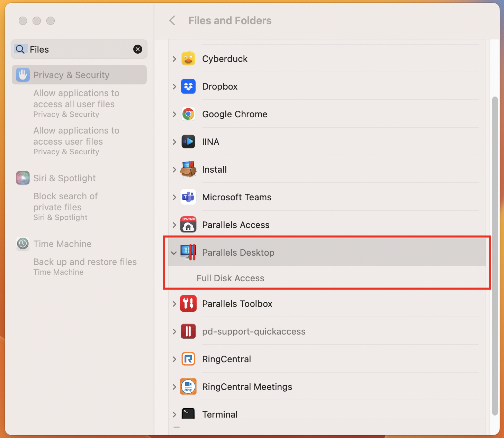Expand the Parallels Toolbox row
The height and width of the screenshot is (438, 504).
coord(174,304)
